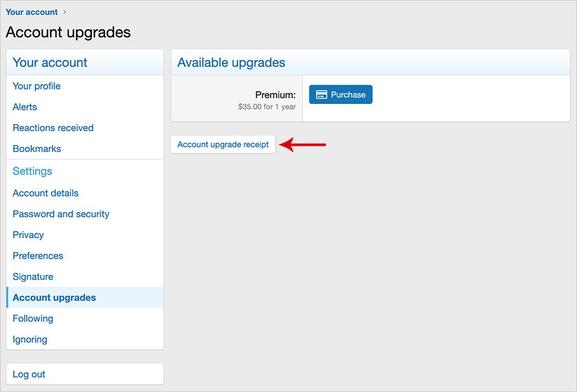Viewport: 577px width, 392px height.
Task: Click the Available upgrades heading
Action: (x=231, y=63)
